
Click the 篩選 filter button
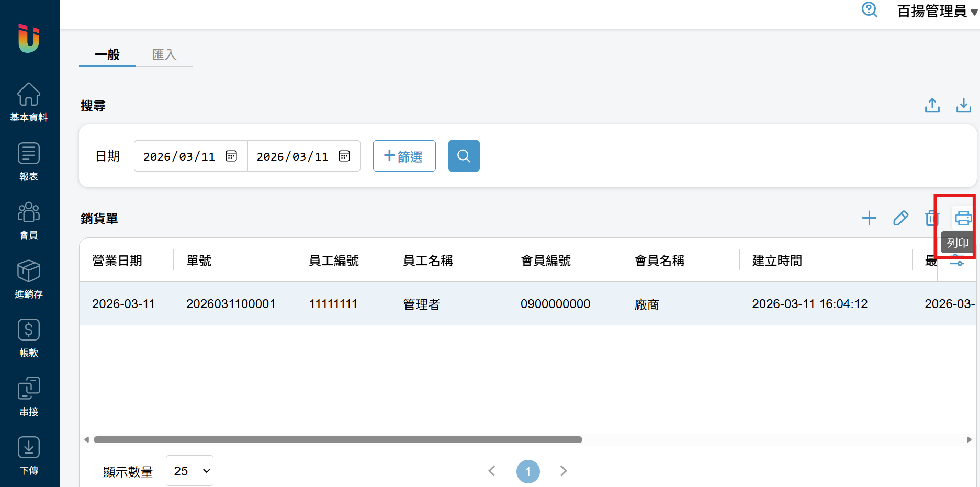coord(404,156)
